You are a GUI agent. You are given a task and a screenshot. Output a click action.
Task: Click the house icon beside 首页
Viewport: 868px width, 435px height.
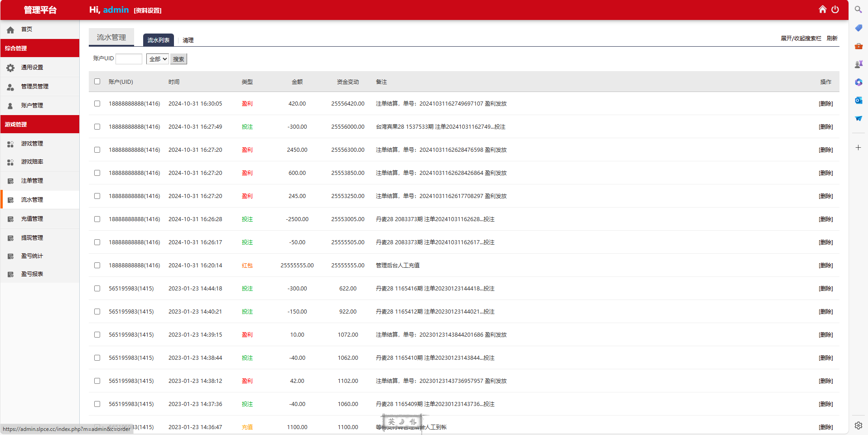(x=10, y=30)
